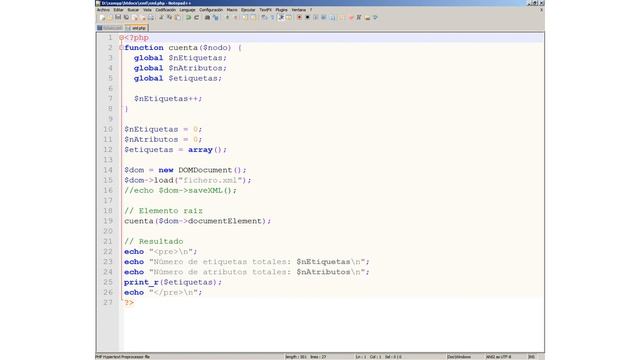Image resolution: width=640 pixels, height=360 pixels.
Task: Click Save recorded macro icon
Action: tap(332, 18)
